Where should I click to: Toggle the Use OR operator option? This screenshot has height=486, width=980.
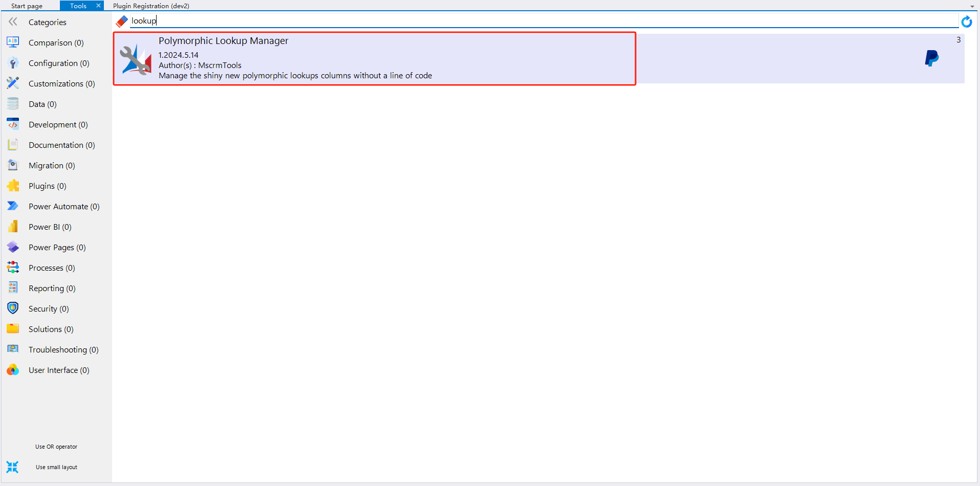click(56, 447)
